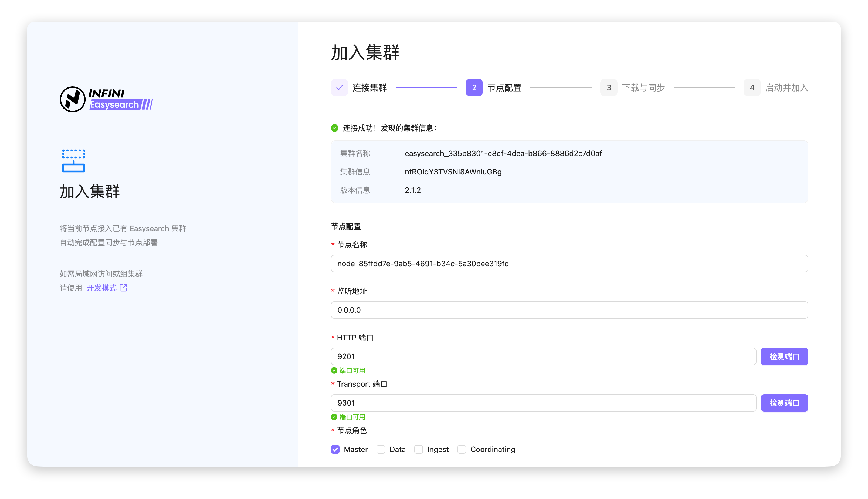This screenshot has height=499, width=868.
Task: Click the external link icon beside 开发模式
Action: coord(123,288)
